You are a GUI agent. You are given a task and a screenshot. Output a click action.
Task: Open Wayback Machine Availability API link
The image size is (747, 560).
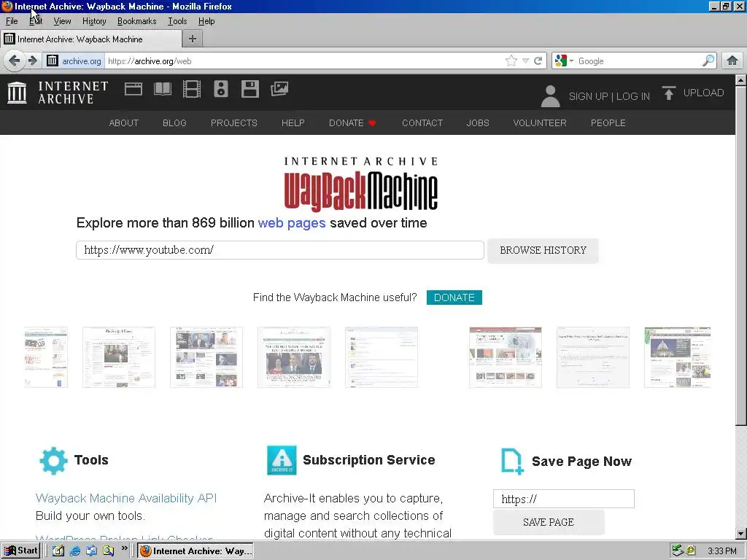126,498
